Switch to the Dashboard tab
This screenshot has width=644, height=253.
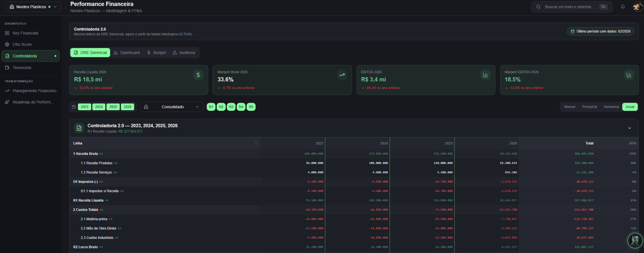click(x=127, y=53)
